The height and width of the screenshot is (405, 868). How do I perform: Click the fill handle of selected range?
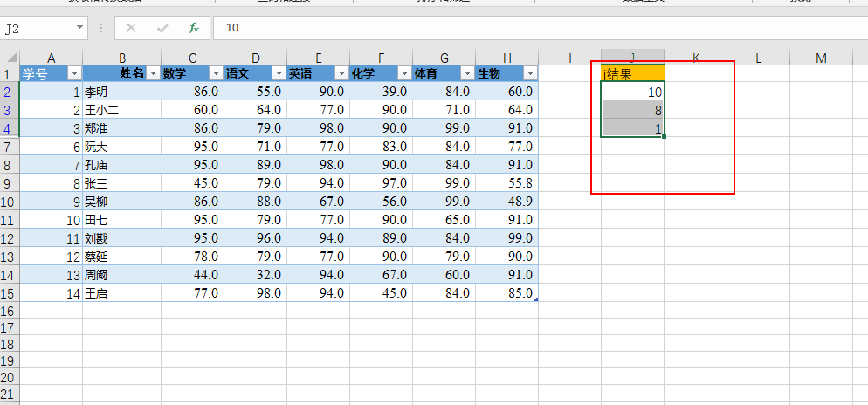664,137
